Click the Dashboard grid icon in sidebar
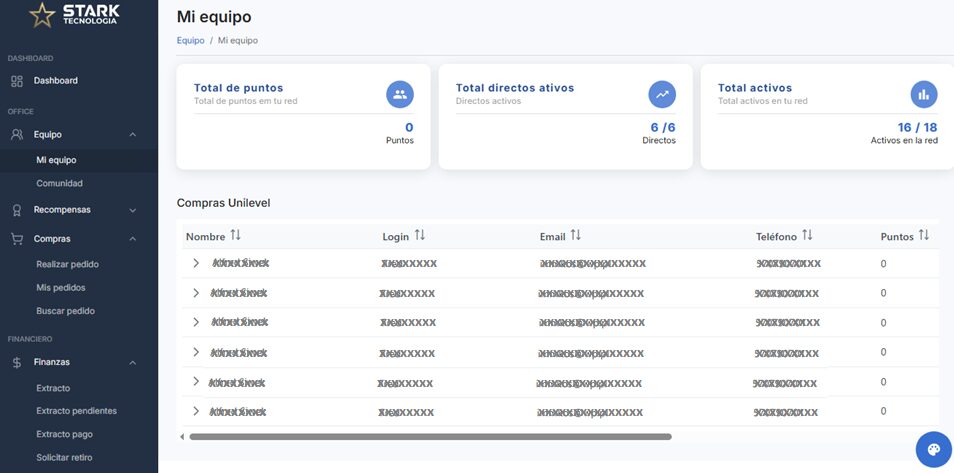 [17, 81]
